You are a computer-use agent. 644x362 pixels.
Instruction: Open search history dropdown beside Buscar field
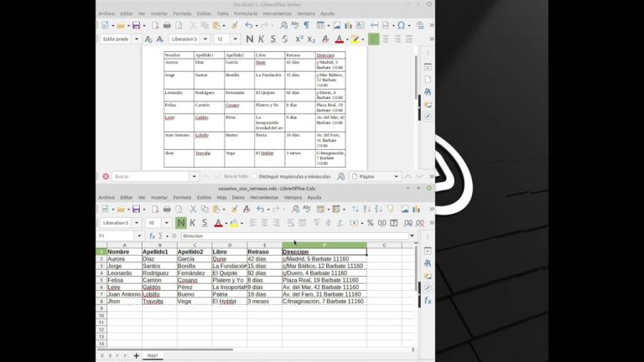[194, 177]
